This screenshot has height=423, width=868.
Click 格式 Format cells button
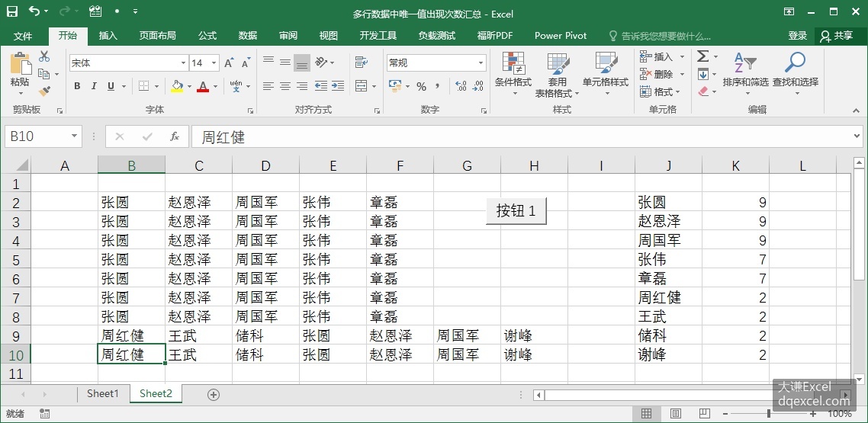coord(660,91)
